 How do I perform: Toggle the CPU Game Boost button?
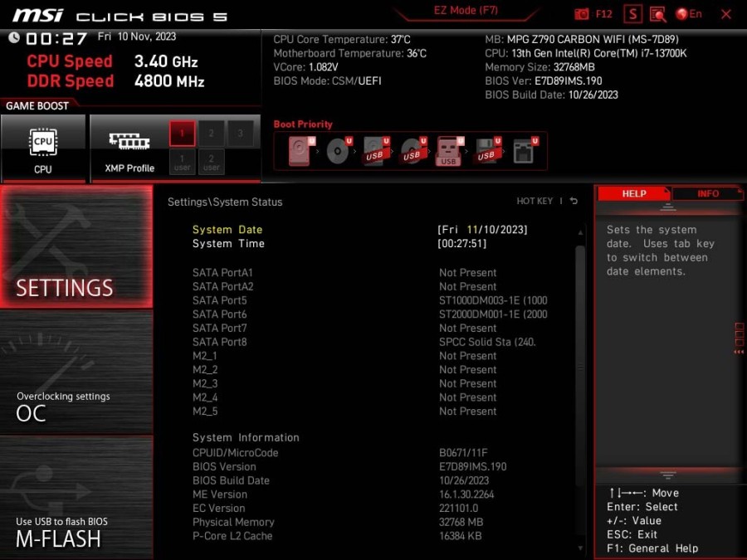point(43,149)
